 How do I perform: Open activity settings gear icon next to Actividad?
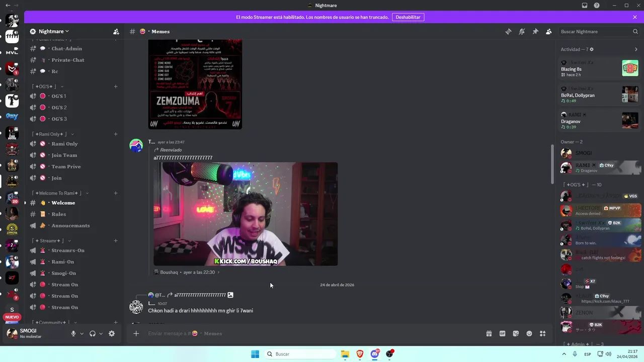coord(592,49)
